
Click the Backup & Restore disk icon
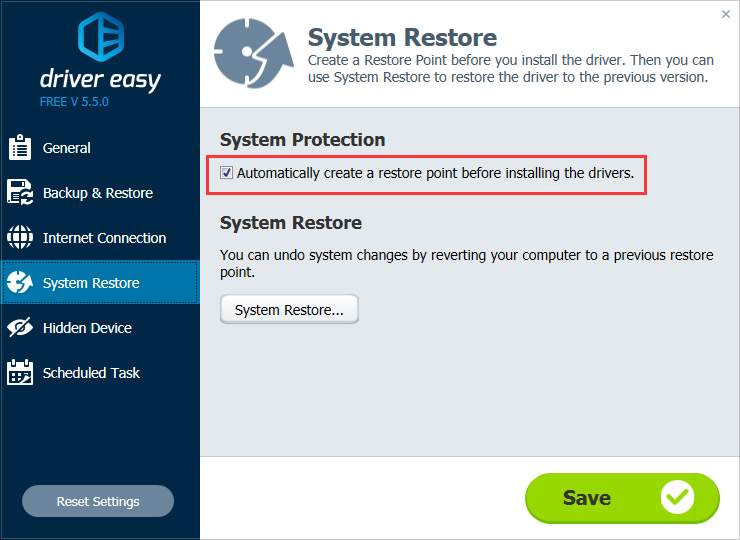(x=20, y=192)
